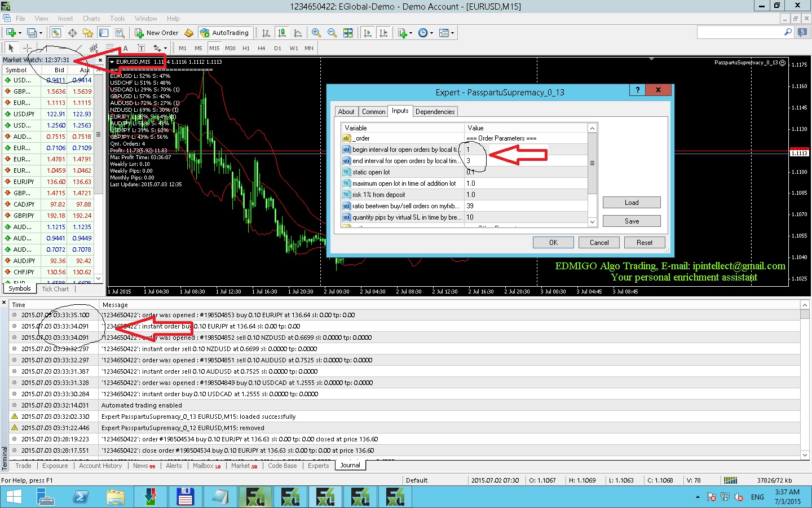
Task: Open File Explorer from taskbar
Action: point(115,497)
